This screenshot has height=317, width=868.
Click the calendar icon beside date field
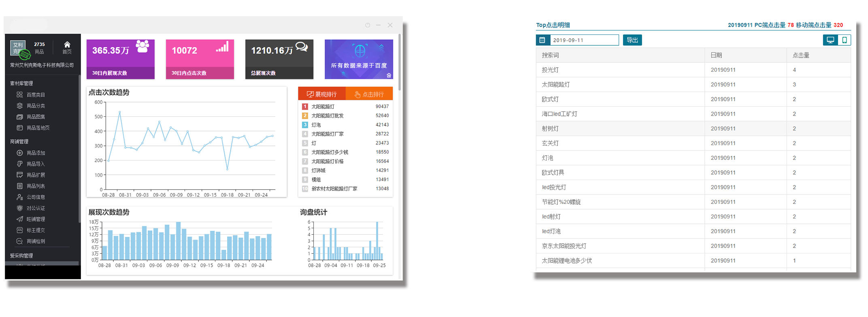(542, 40)
